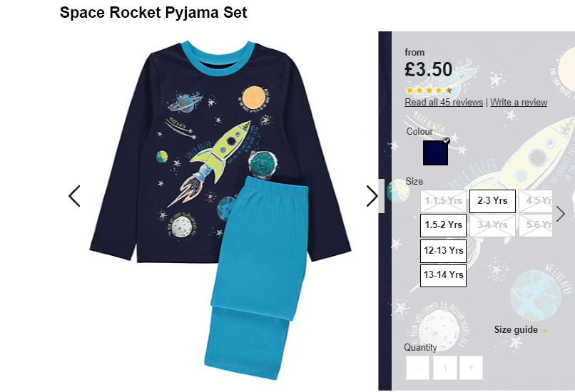Reveal more sizes with the right chevron
This screenshot has width=575, height=392.
[560, 214]
